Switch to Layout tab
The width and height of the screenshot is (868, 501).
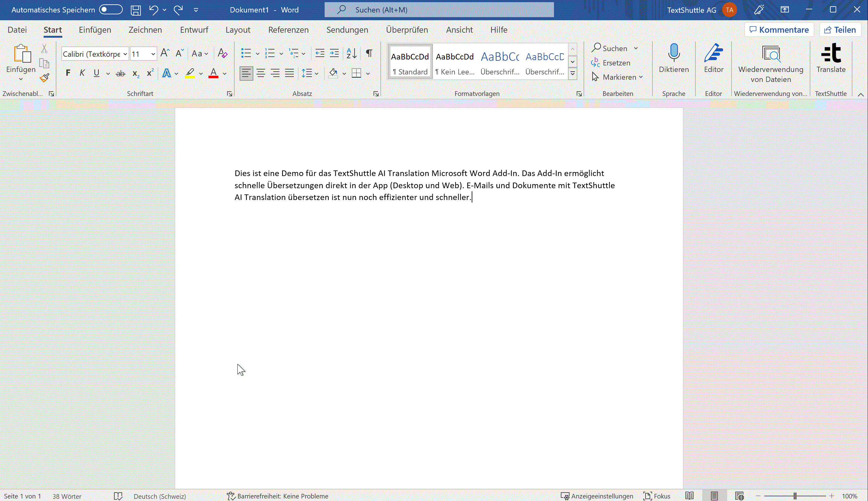(238, 30)
